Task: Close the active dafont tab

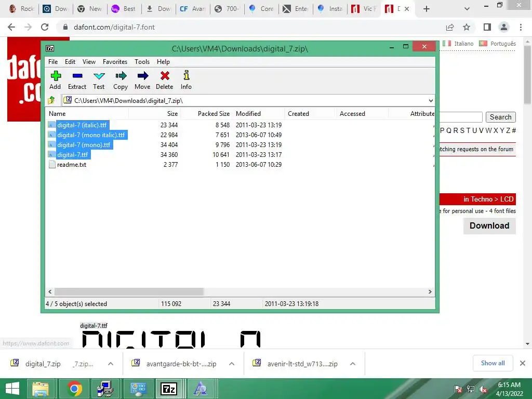Action: pos(407,9)
